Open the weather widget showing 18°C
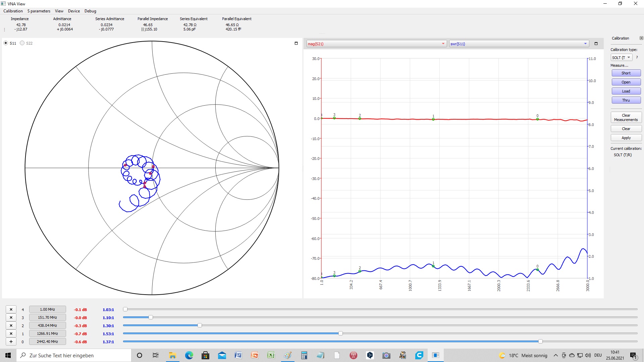Image resolution: width=644 pixels, height=362 pixels. point(523,355)
